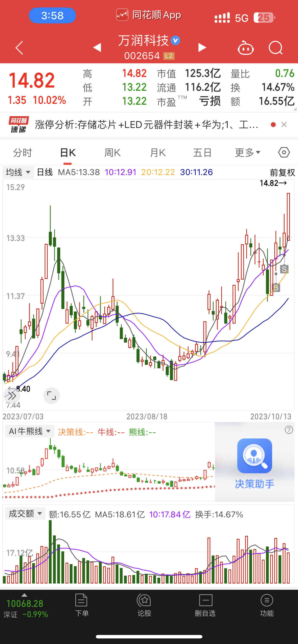
Task: Tap the double-chevron expand chart button
Action: [12, 396]
